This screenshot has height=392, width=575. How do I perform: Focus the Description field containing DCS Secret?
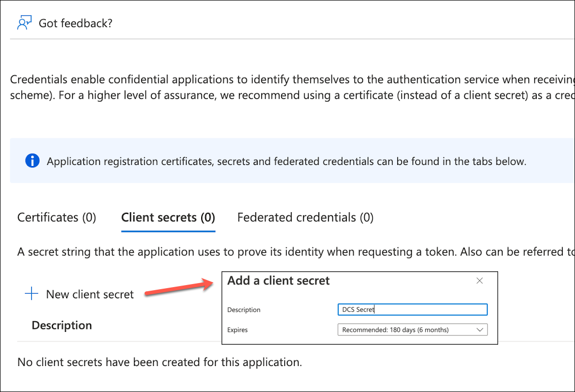pyautogui.click(x=412, y=310)
